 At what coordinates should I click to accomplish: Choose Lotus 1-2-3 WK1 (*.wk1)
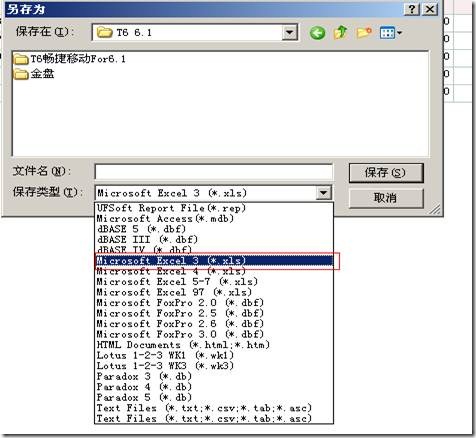214,355
